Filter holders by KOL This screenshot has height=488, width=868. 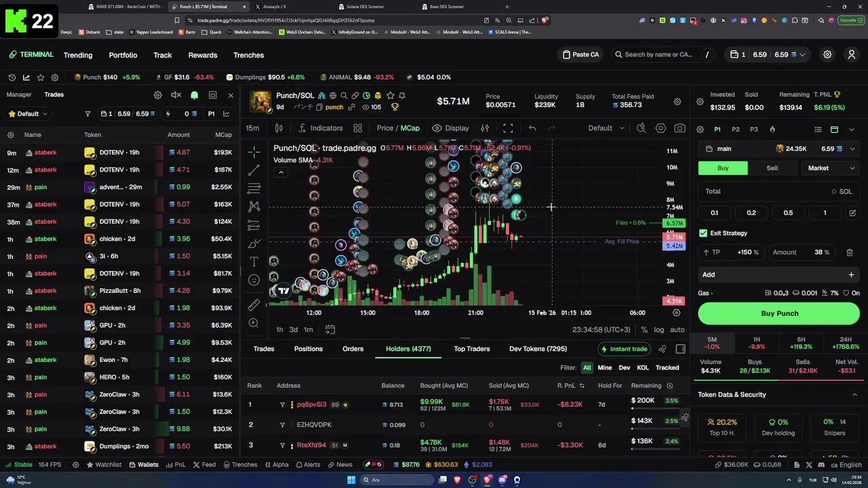point(643,368)
